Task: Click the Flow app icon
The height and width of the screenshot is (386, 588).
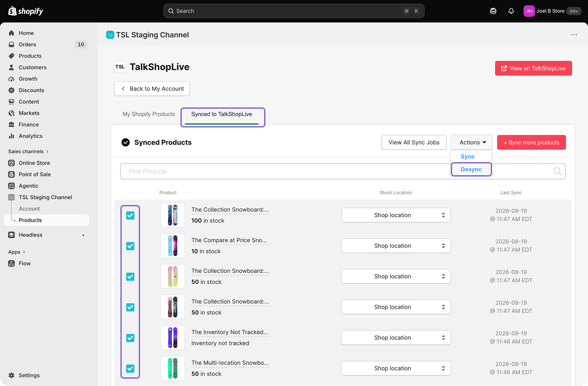Action: click(11, 263)
